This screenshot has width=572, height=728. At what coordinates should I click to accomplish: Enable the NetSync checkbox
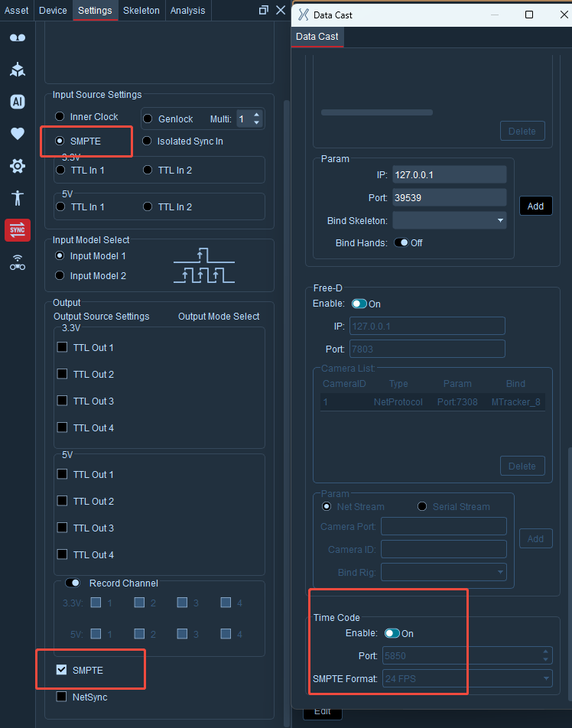coord(61,697)
